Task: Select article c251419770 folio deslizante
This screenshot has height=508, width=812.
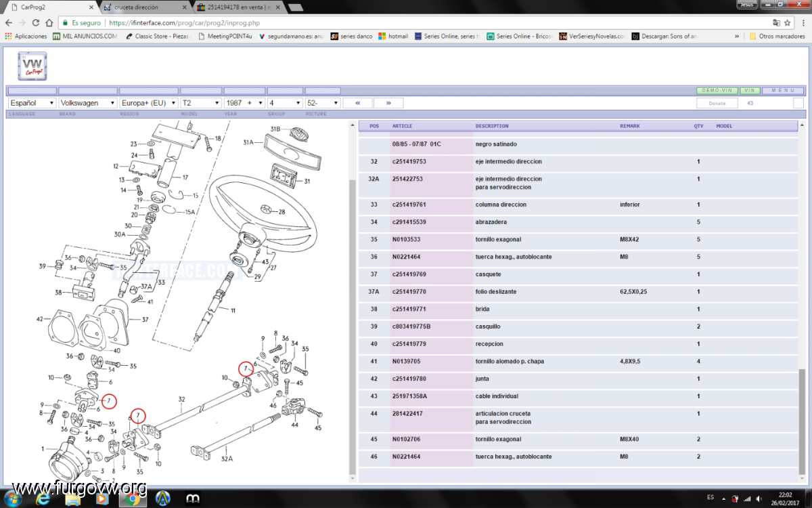Action: coord(409,291)
